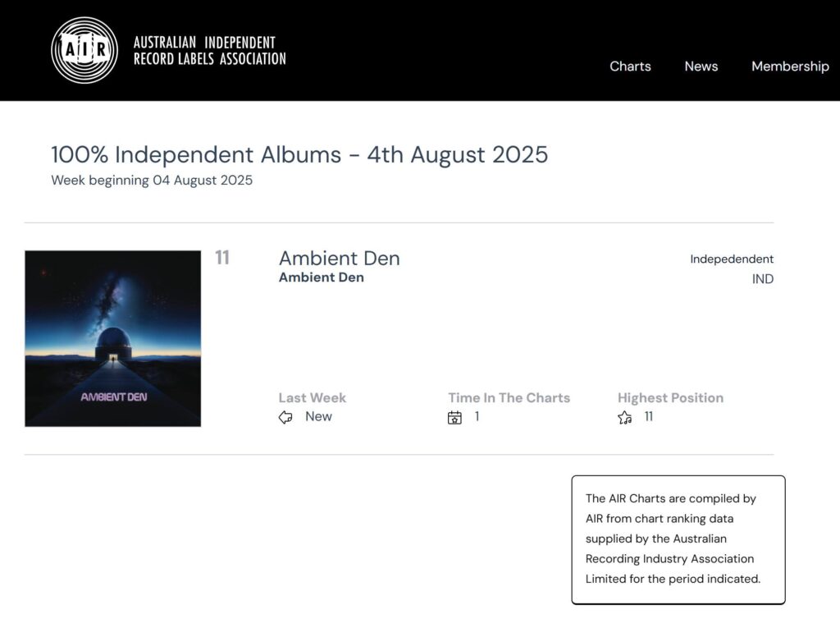The image size is (840, 628).
Task: Click the chart position number 11
Action: point(222,258)
